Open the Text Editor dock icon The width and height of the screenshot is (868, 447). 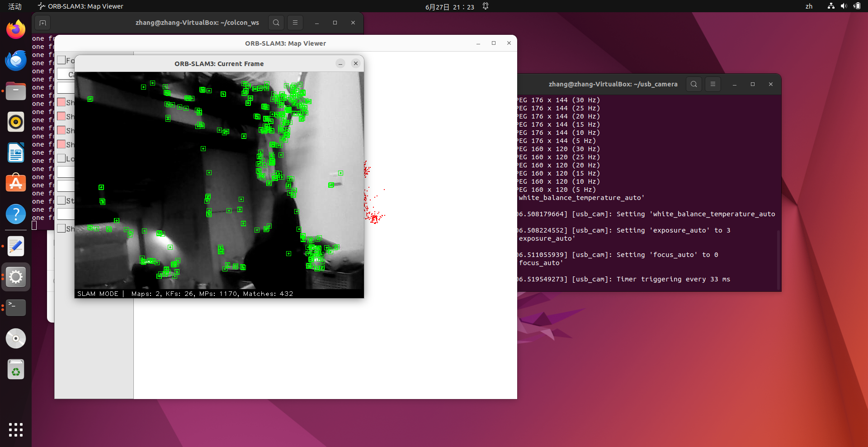[16, 246]
